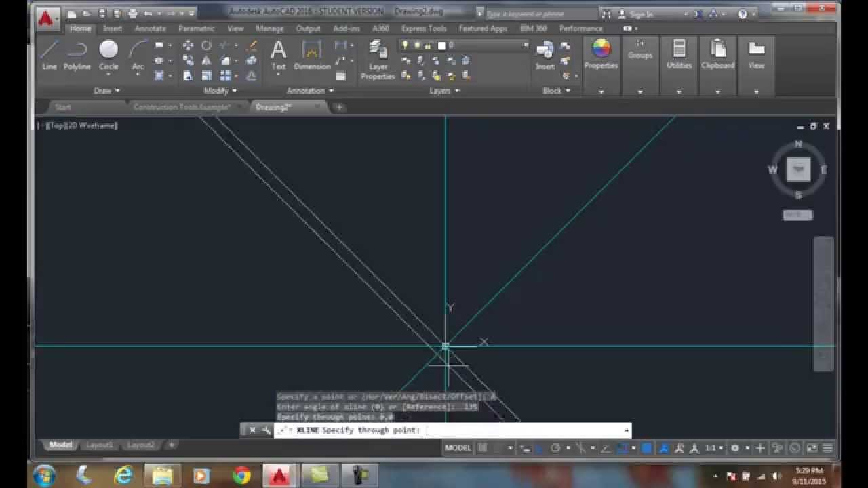868x488 pixels.
Task: Toggle Isolate Objects in status bar
Action: pos(777,448)
